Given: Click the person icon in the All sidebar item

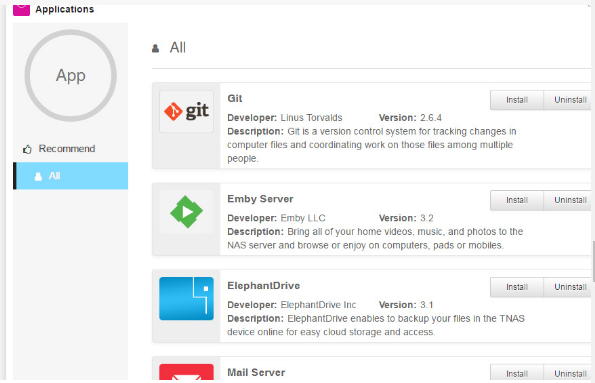Looking at the screenshot, I should 38,177.
